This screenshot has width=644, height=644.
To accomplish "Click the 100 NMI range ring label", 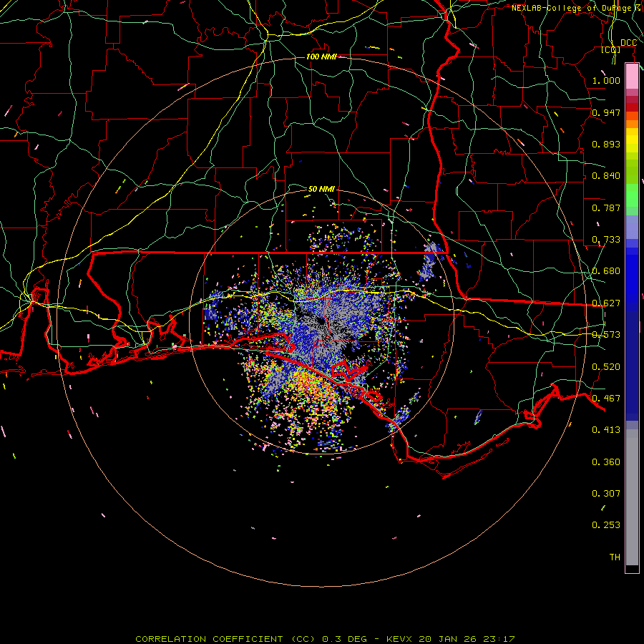I will pyautogui.click(x=321, y=57).
